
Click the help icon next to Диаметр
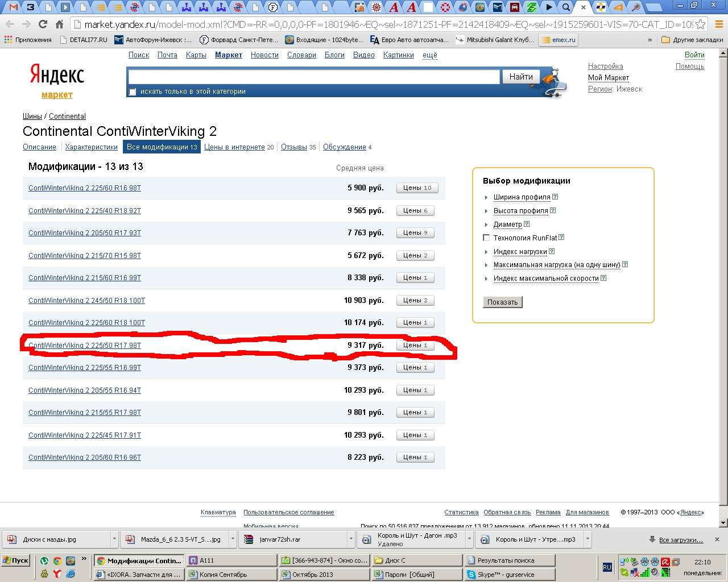[527, 225]
